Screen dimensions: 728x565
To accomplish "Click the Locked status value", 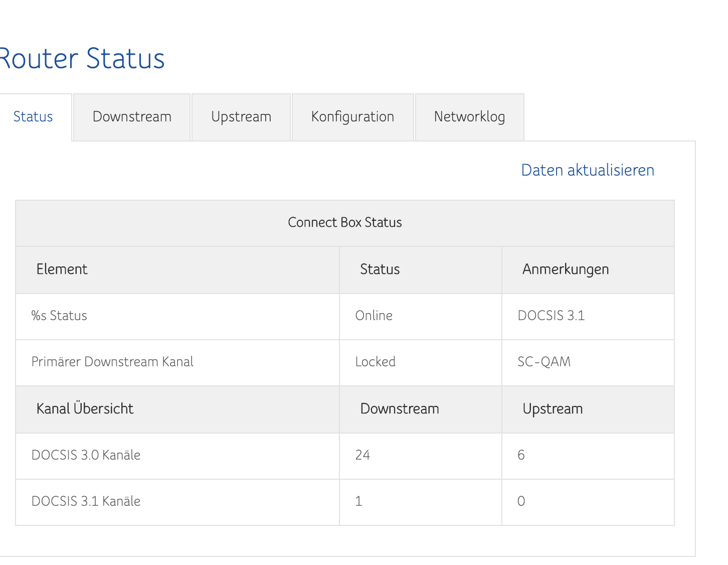I will pos(376,362).
